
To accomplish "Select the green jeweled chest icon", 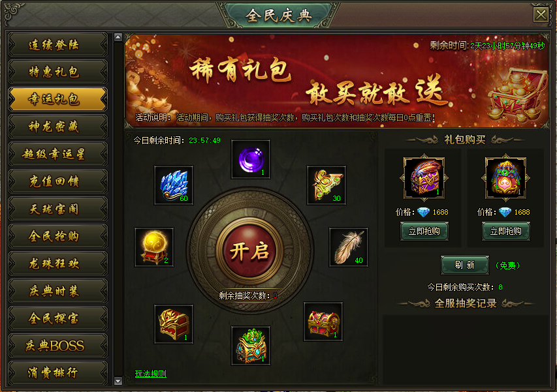I will (x=251, y=346).
